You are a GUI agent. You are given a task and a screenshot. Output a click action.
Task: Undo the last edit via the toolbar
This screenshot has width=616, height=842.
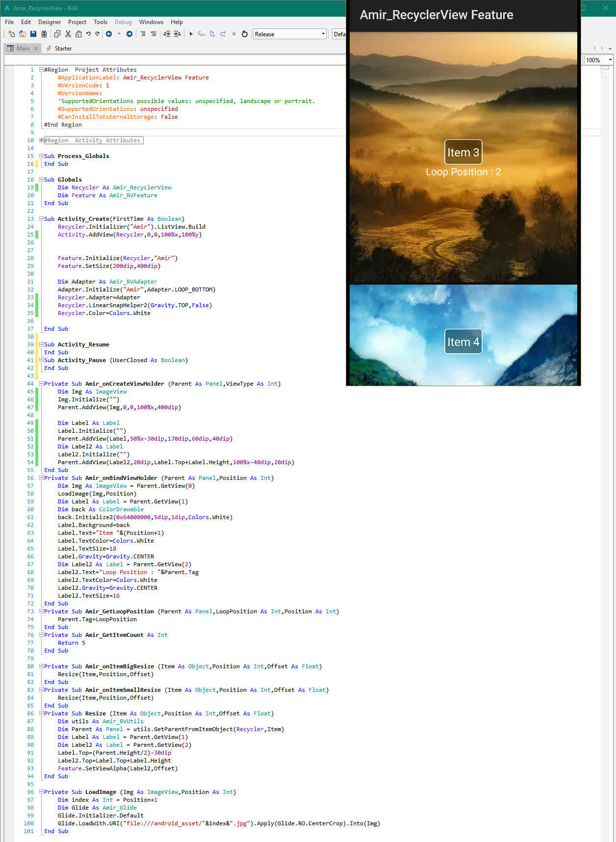click(x=88, y=34)
